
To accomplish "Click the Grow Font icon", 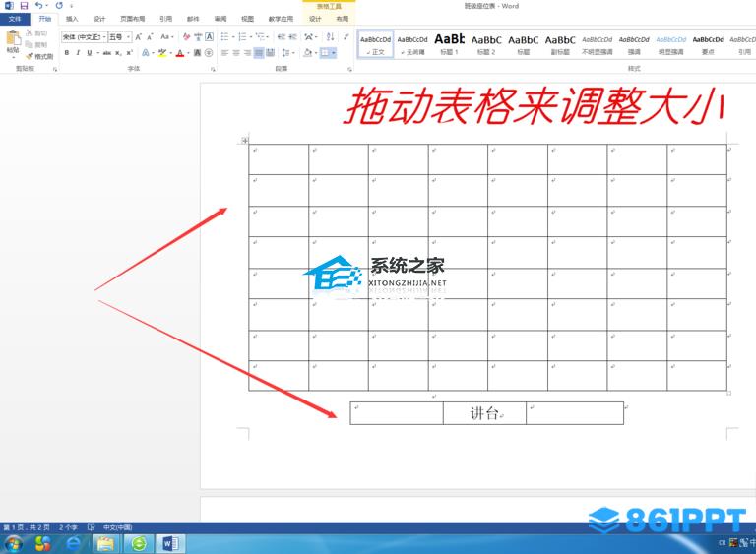I will coord(139,37).
